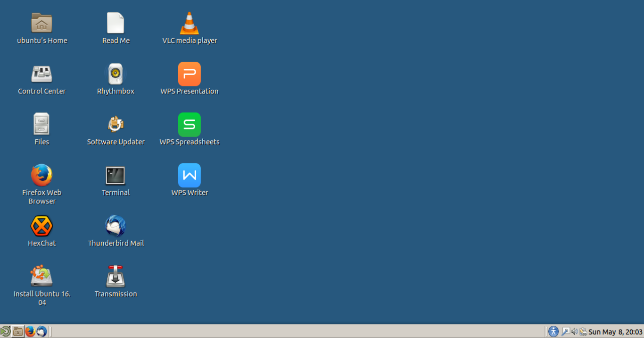Viewport: 644px width, 338px height.
Task: Open the power manager tray icon
Action: pos(583,332)
